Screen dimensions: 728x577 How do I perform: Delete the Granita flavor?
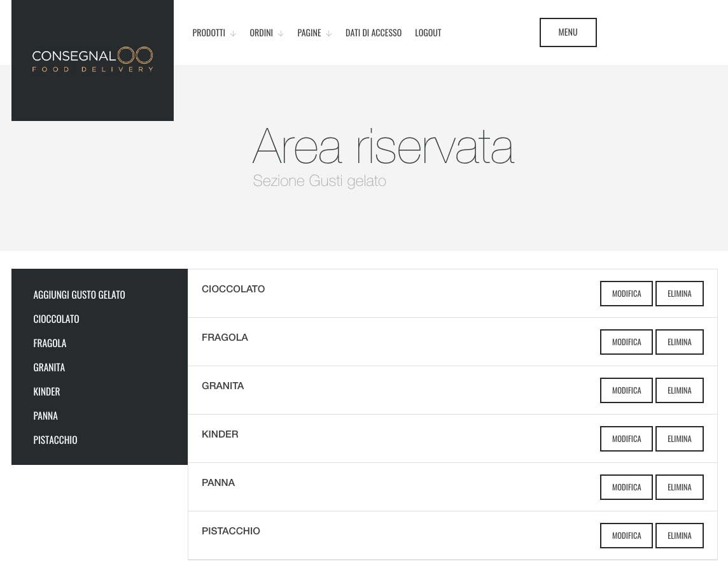[679, 390]
